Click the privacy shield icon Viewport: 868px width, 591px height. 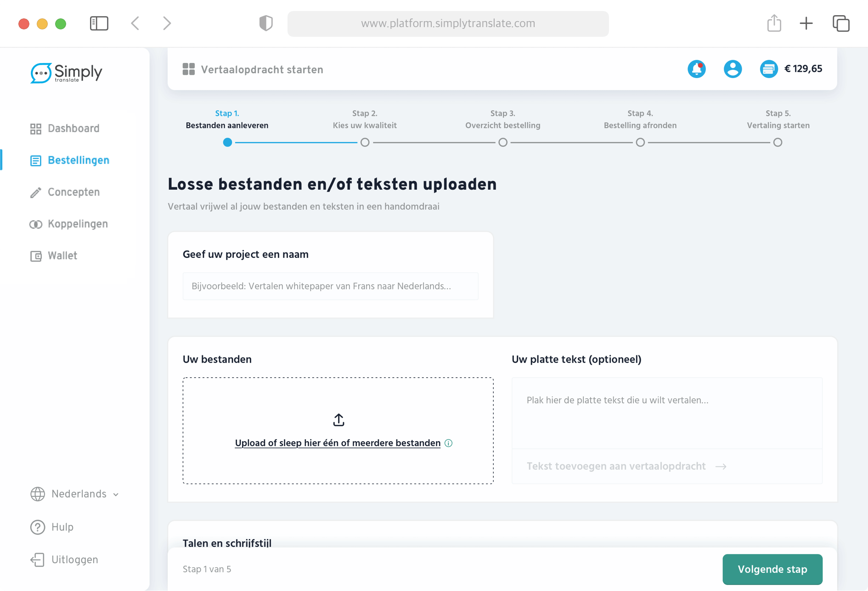click(x=266, y=23)
